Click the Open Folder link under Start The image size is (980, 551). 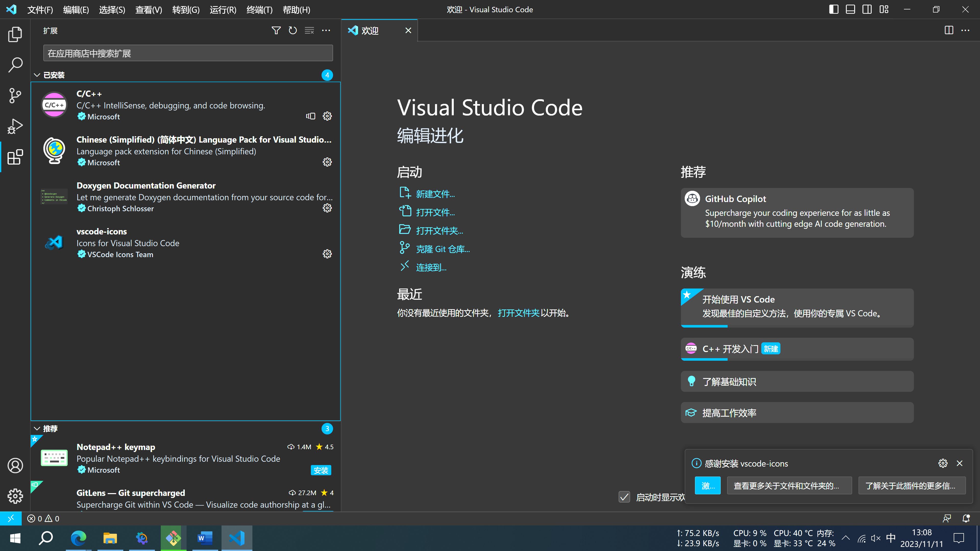[439, 230]
